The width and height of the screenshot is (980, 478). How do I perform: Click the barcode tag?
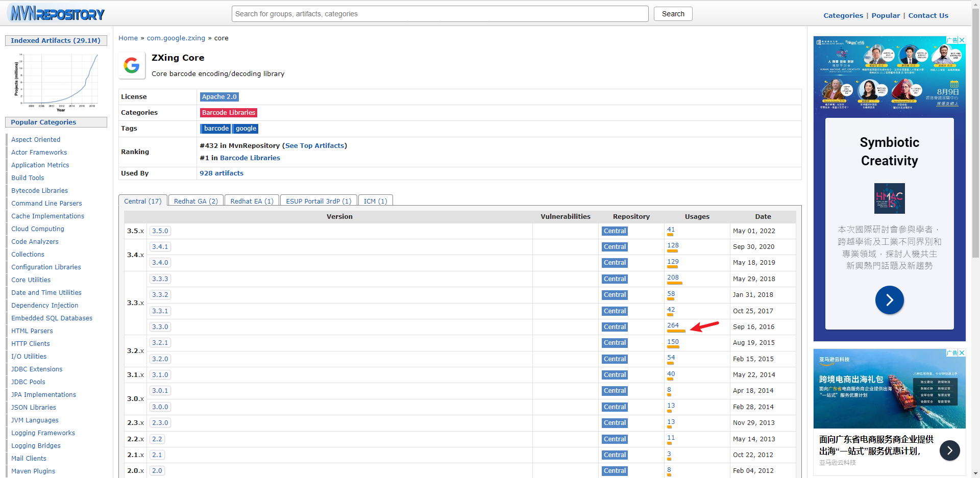(216, 129)
